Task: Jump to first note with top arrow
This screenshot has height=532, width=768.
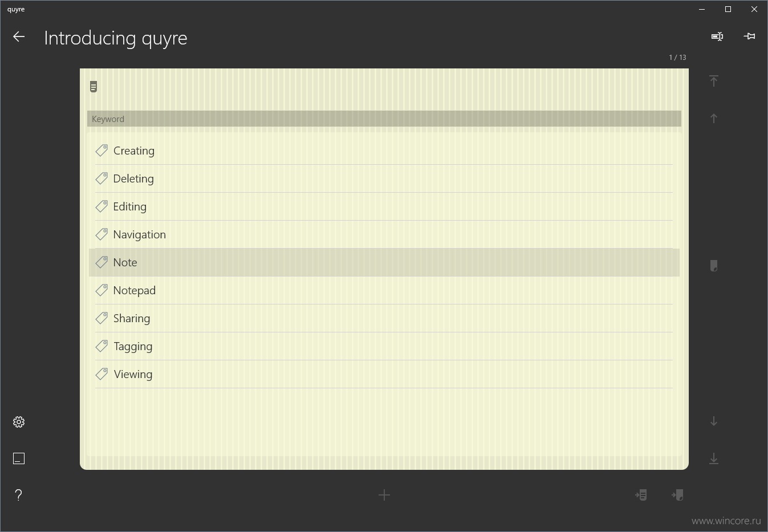Action: point(713,80)
